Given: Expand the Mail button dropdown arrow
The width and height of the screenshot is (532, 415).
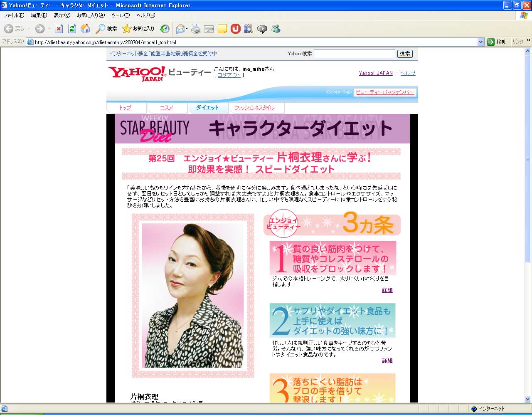Looking at the screenshot, I should tap(187, 29).
